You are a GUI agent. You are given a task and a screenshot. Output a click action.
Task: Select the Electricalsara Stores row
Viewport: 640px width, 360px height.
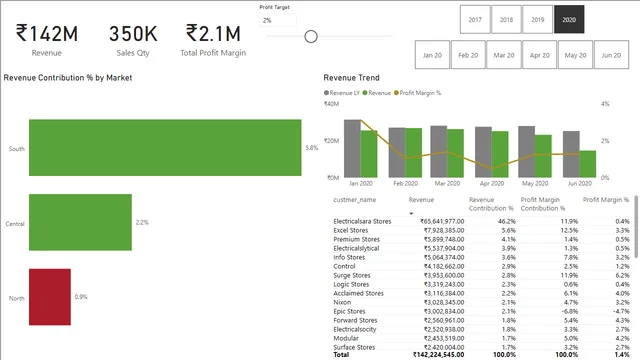click(482, 221)
